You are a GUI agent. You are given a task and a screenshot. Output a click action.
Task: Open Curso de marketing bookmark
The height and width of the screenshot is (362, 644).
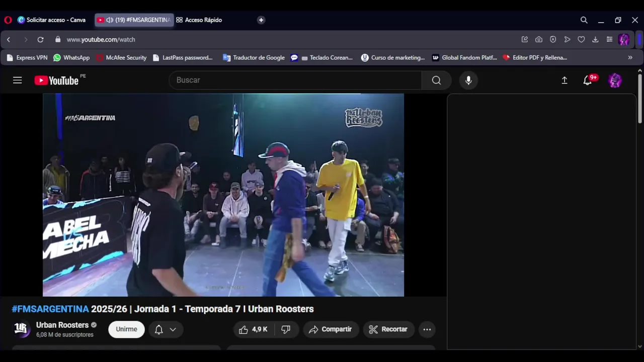393,57
